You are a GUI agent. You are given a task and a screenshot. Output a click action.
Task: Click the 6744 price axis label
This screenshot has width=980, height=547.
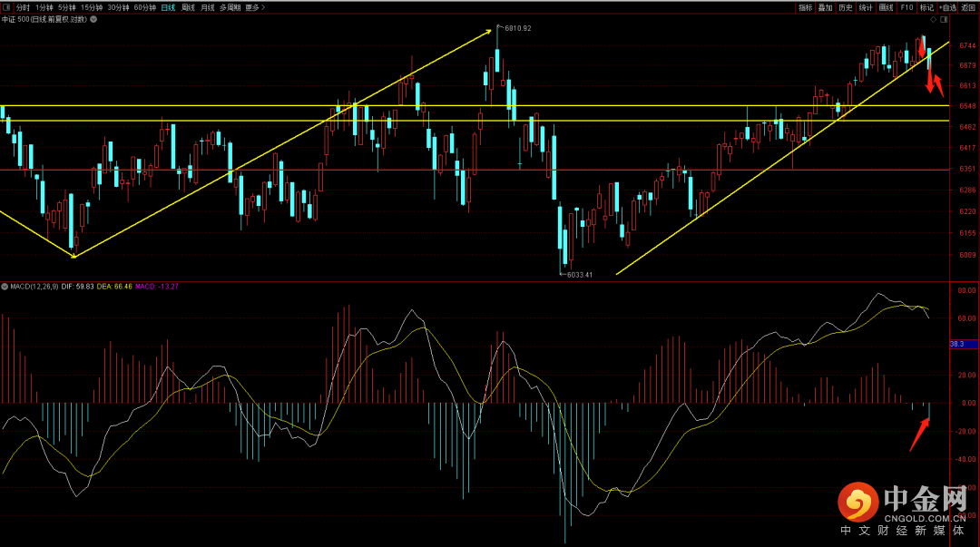click(967, 45)
